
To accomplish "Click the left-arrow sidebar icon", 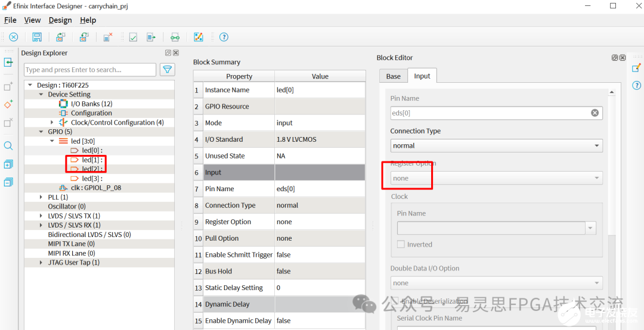I will (x=8, y=62).
